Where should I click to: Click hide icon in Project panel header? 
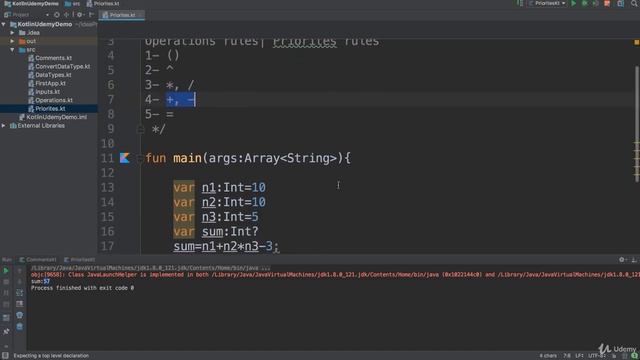(x=91, y=15)
